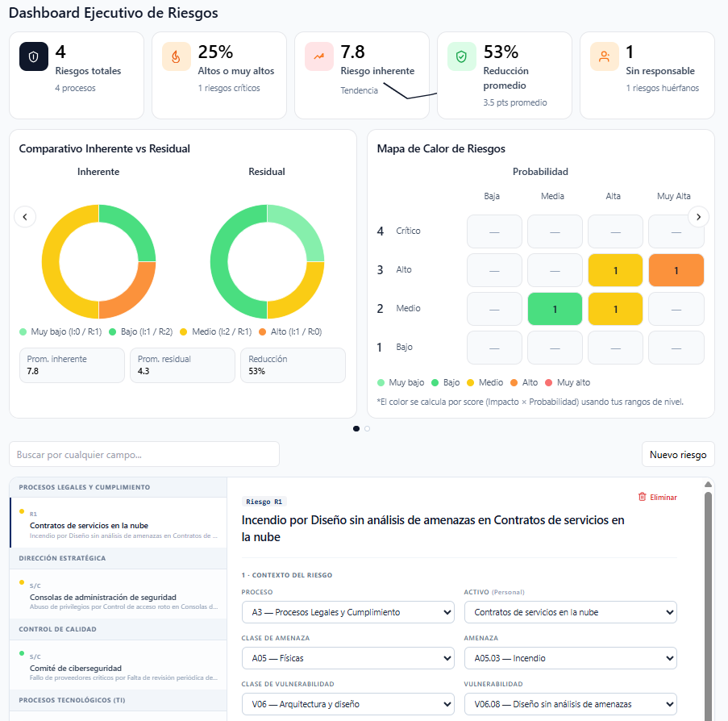728x721 pixels.
Task: Click the scrollbar up arrow in detail panel
Action: [x=708, y=484]
